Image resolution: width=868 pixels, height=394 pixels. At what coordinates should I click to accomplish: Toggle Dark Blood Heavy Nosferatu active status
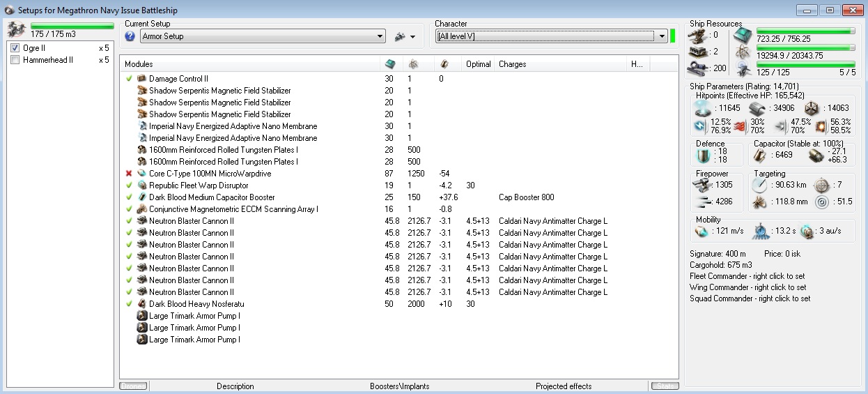tap(129, 304)
